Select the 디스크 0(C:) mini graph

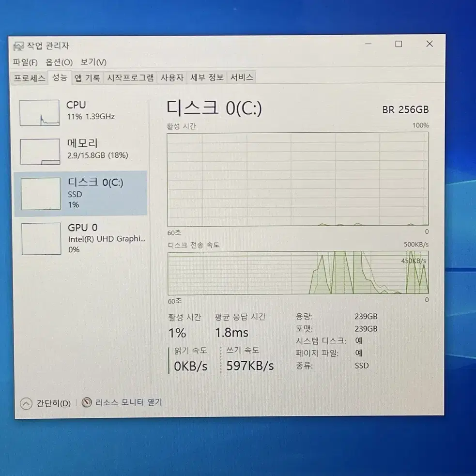click(x=41, y=194)
